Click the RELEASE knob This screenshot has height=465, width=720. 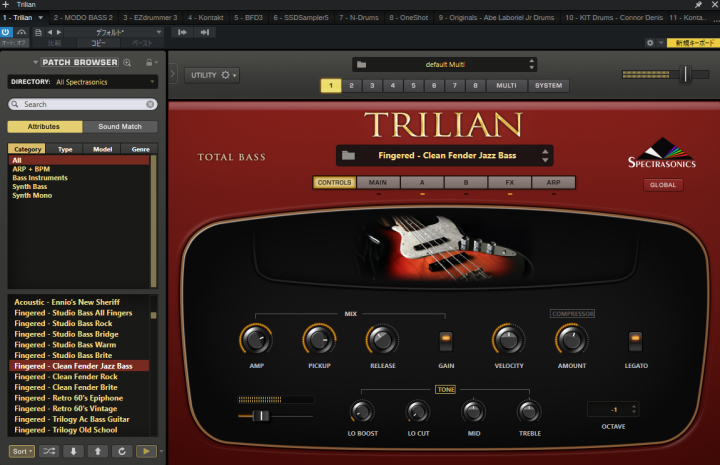tap(382, 340)
